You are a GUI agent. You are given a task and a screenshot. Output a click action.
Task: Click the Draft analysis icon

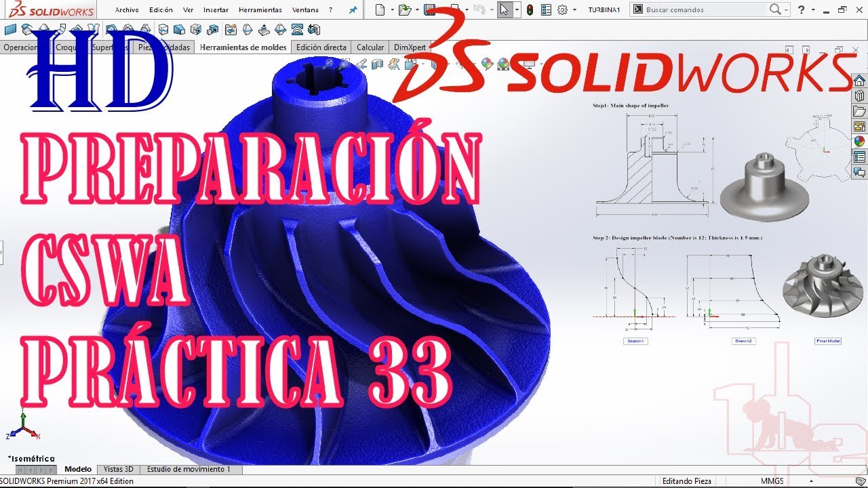[111, 30]
